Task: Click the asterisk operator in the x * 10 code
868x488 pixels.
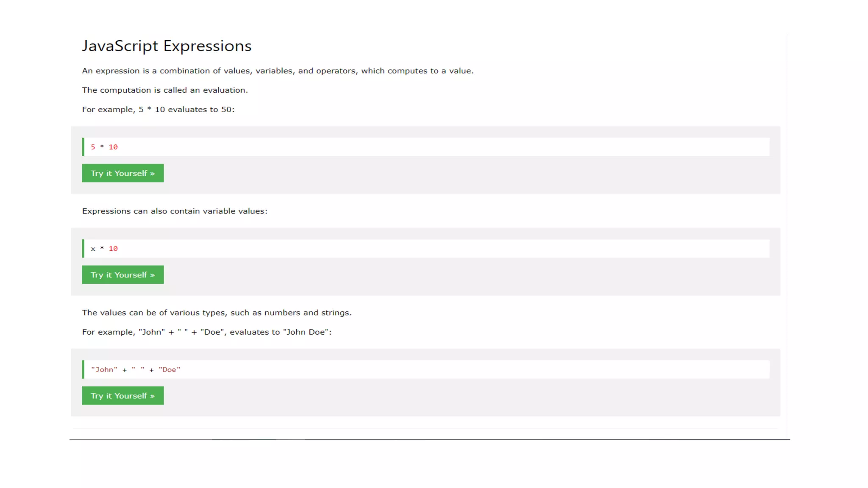Action: (102, 249)
